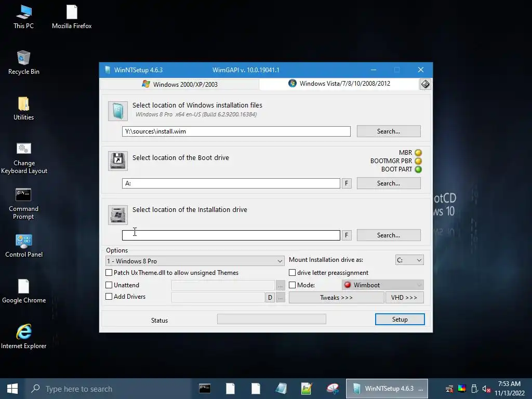The image size is (532, 399).
Task: Click the Boot drive floppy icon
Action: click(x=118, y=161)
